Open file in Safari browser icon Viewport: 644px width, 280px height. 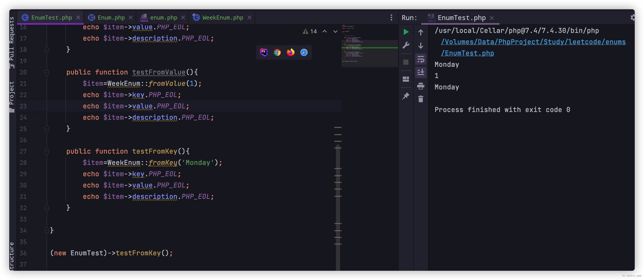[x=304, y=52]
